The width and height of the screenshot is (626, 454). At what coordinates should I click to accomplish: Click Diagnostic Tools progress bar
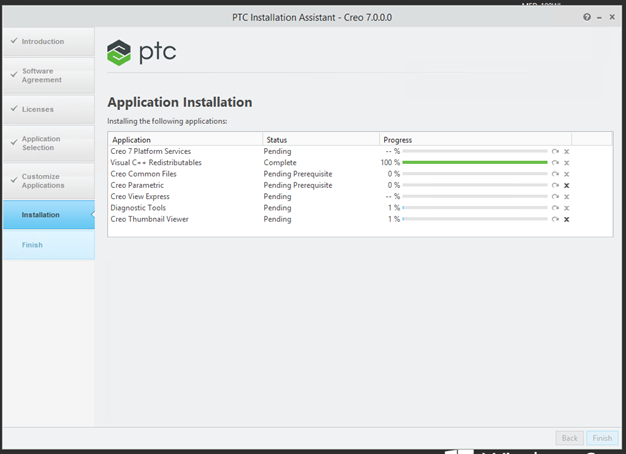pyautogui.click(x=475, y=208)
